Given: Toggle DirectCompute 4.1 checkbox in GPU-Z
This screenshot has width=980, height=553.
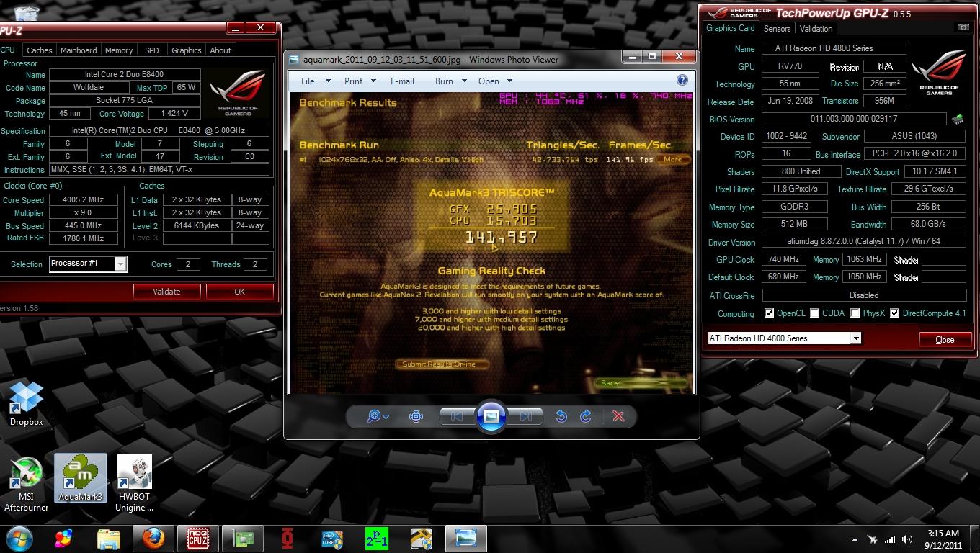Looking at the screenshot, I should (x=894, y=313).
